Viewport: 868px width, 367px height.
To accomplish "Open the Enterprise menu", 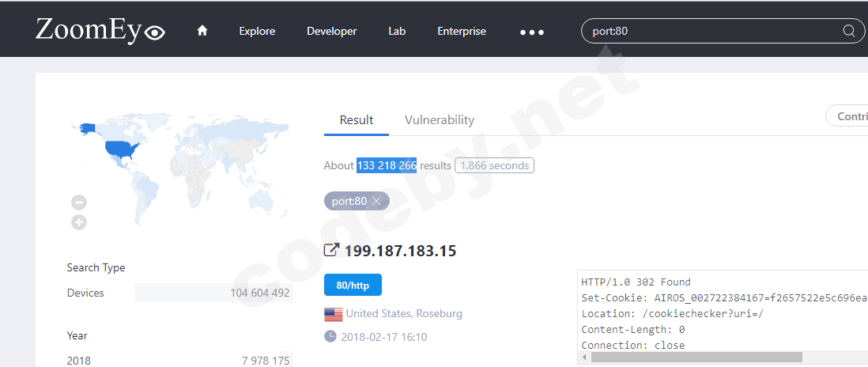I will [x=462, y=32].
